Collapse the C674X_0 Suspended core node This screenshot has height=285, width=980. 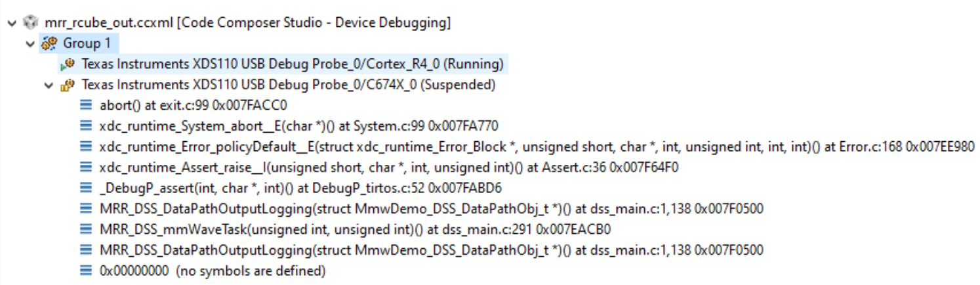[49, 85]
